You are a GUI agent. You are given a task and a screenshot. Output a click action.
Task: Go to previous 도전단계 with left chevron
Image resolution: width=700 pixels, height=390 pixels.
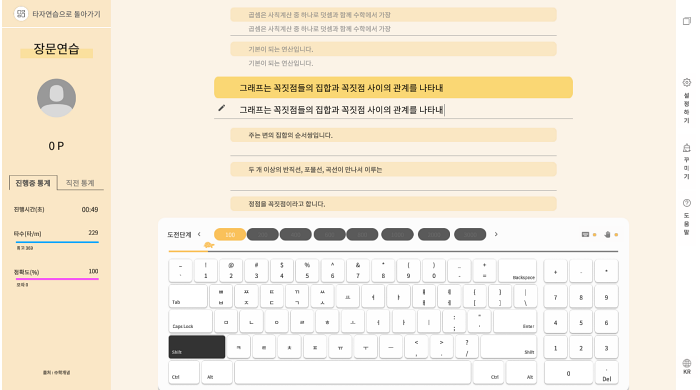[199, 234]
